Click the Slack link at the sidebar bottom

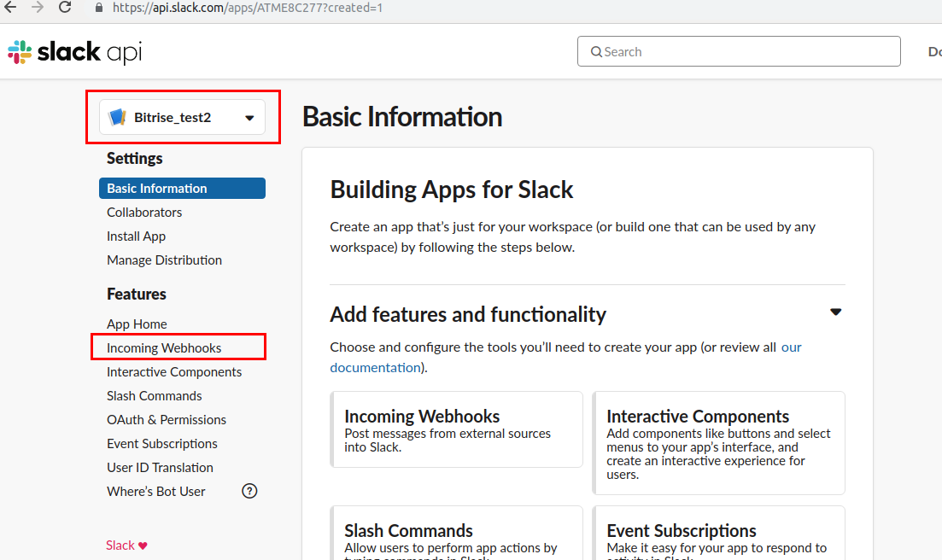click(120, 545)
